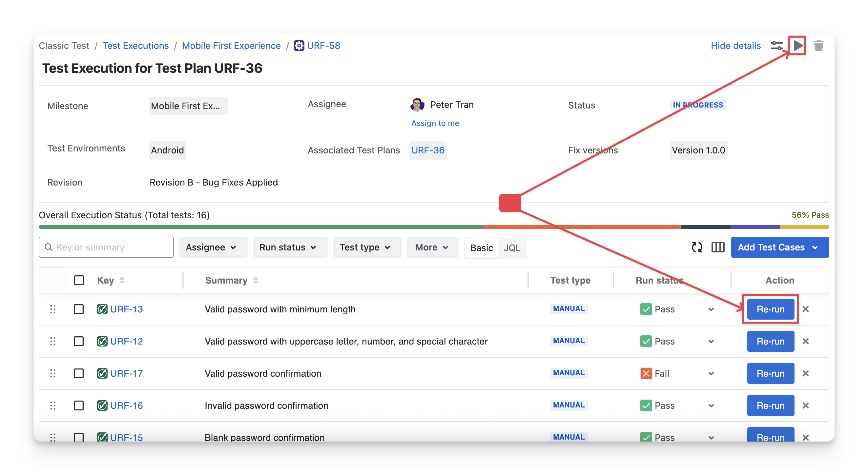The height and width of the screenshot is (475, 868).
Task: Click the refresh icon beside column settings
Action: pos(697,247)
